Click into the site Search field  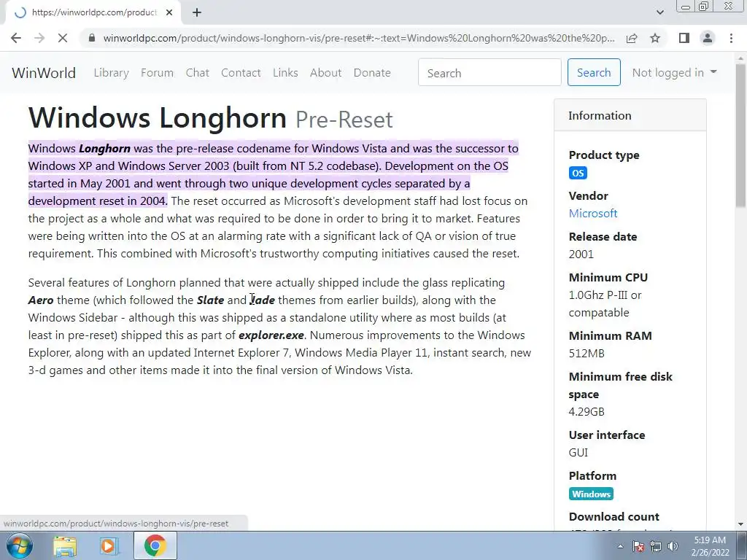coord(489,72)
